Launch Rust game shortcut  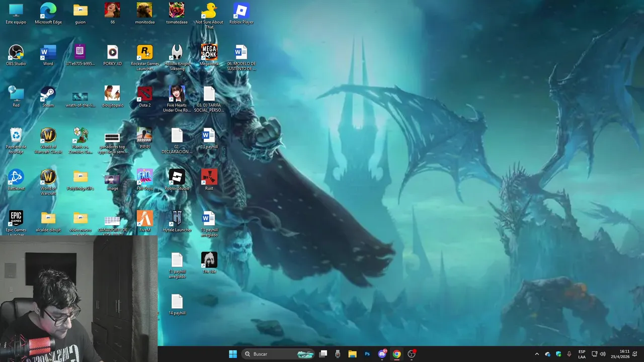click(x=209, y=180)
